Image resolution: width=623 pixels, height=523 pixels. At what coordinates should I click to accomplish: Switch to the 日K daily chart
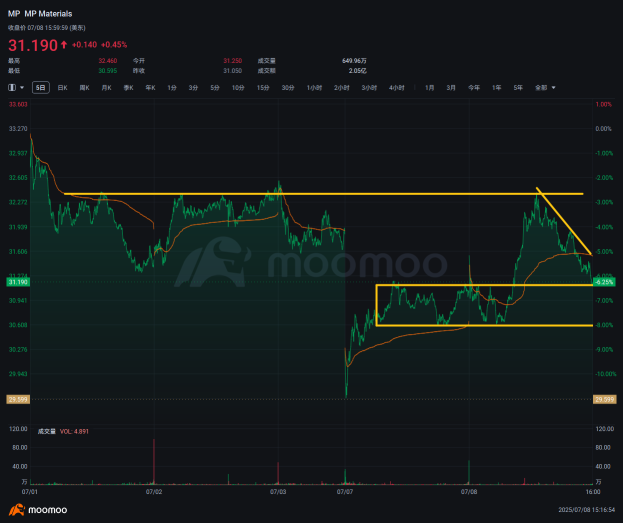point(62,87)
